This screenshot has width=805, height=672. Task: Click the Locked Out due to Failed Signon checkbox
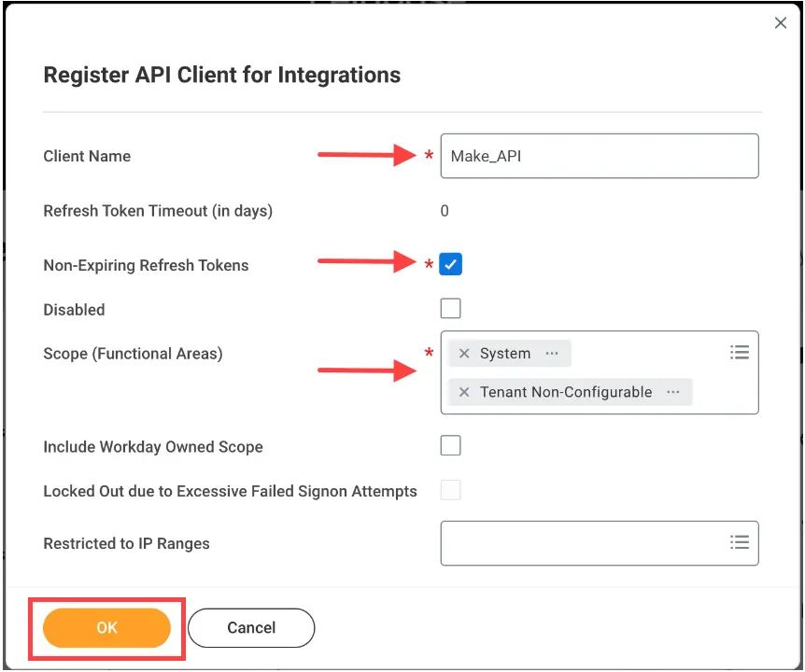click(x=451, y=490)
